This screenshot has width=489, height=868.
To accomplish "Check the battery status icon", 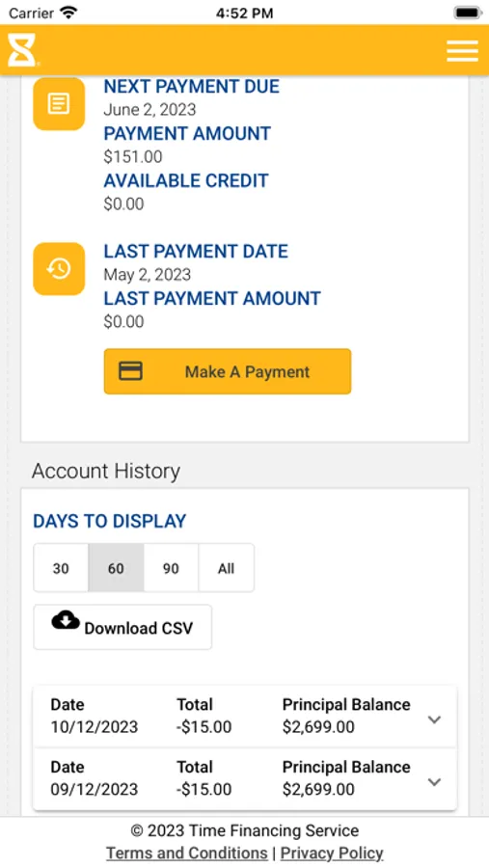I will [x=468, y=13].
